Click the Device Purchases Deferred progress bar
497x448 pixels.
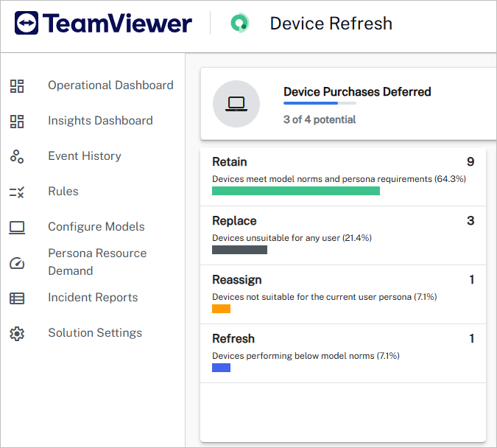320,103
